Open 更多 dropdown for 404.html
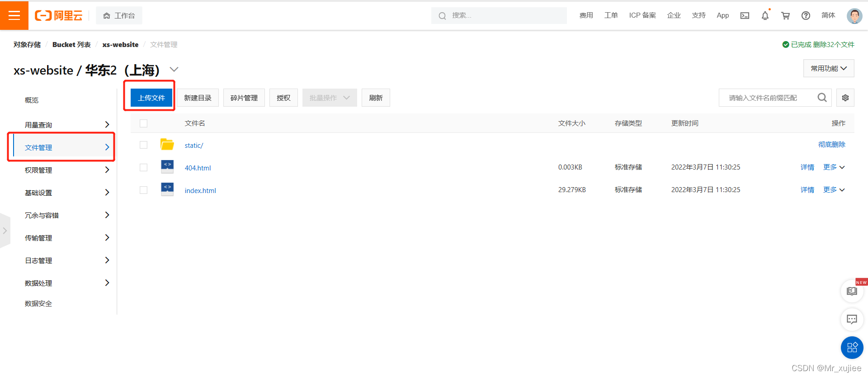This screenshot has height=377, width=868. tap(834, 167)
